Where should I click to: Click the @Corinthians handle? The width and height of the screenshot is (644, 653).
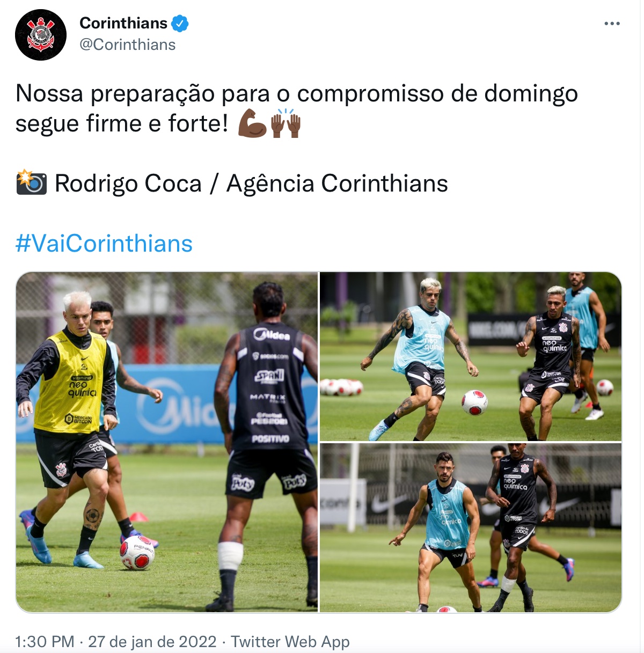pos(128,45)
